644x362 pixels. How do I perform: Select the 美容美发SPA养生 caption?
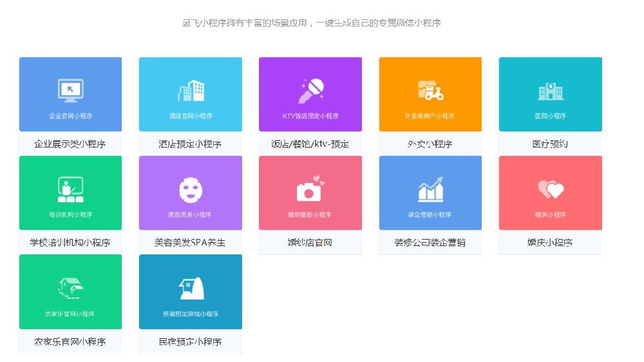click(x=190, y=243)
